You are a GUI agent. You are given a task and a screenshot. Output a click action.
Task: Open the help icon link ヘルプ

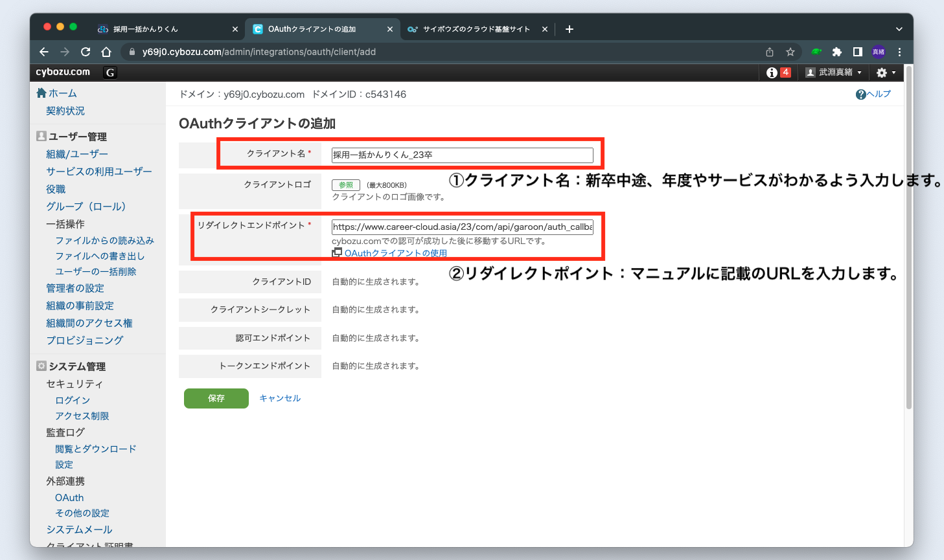[x=873, y=94]
